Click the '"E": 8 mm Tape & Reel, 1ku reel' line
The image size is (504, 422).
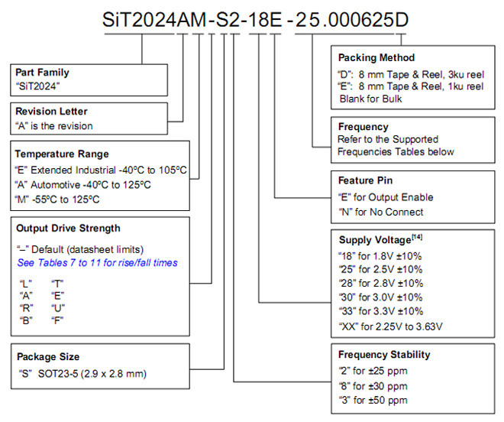click(x=411, y=86)
